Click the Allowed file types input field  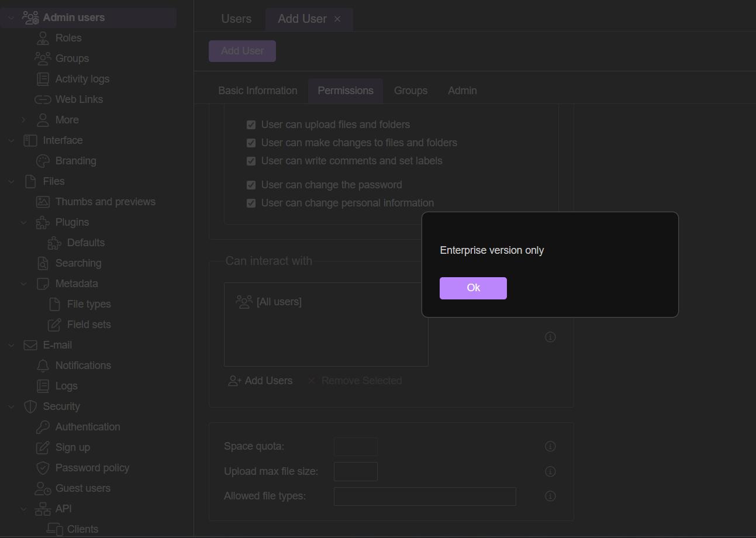point(424,496)
